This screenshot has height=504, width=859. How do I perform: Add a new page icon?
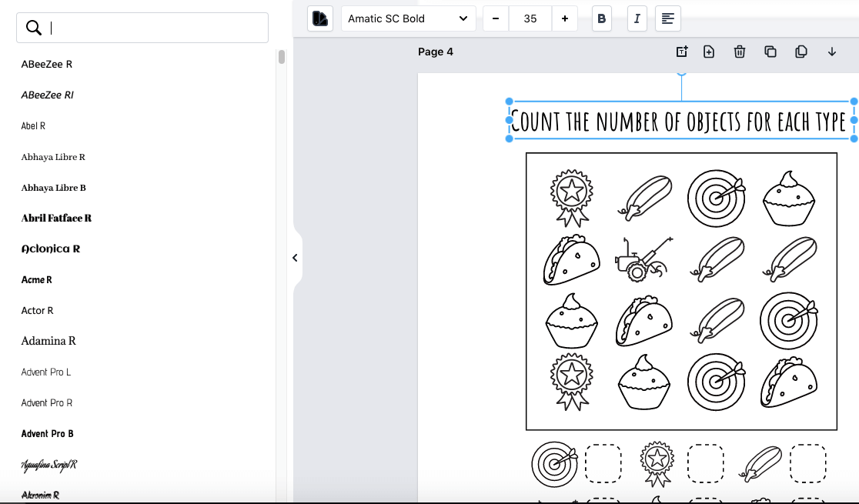point(709,52)
